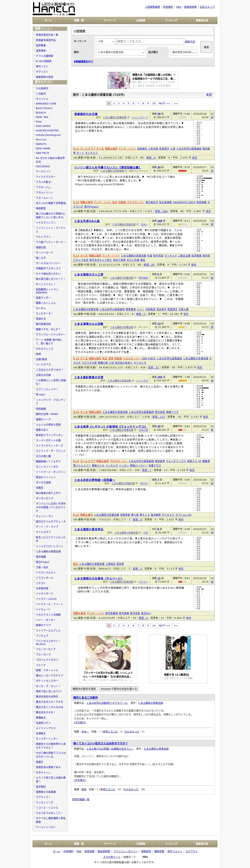Screen dimensions: 250x868
Task: Open the 小説検索 top nav tab
Action: click(x=140, y=20)
